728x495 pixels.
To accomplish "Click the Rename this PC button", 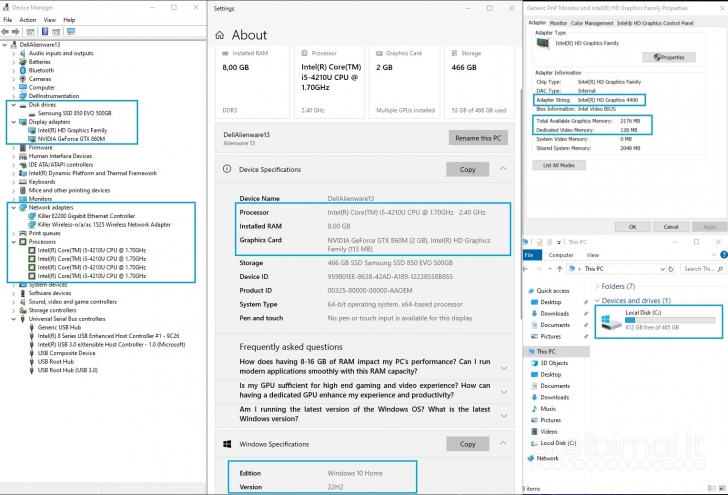I will [x=479, y=138].
